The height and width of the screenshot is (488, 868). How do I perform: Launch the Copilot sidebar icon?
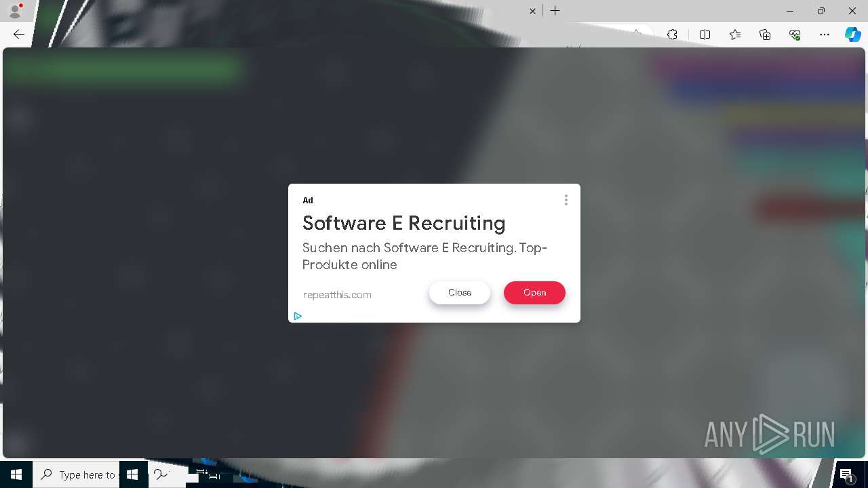click(x=852, y=35)
